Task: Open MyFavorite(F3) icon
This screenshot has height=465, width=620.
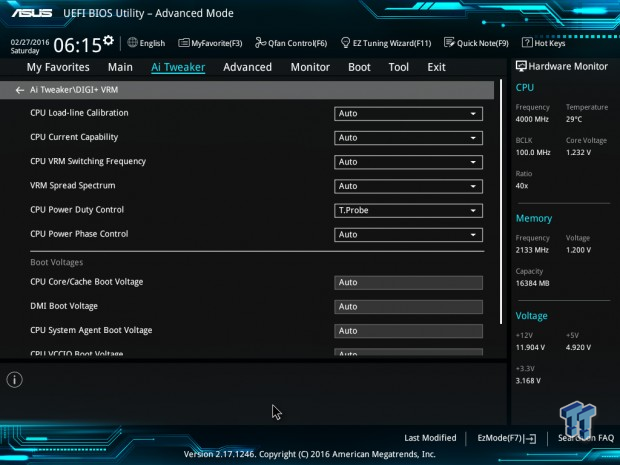Action: [183, 43]
